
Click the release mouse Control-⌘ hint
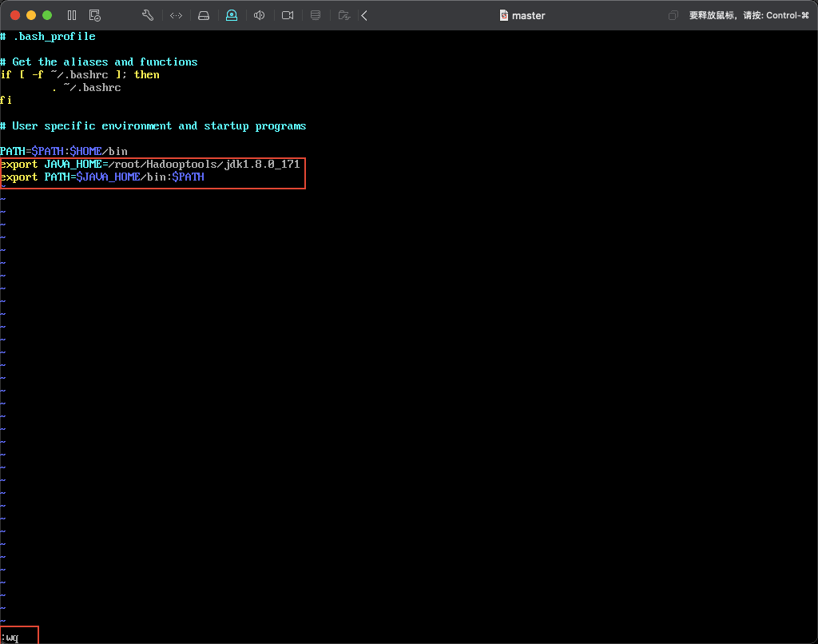tap(749, 15)
